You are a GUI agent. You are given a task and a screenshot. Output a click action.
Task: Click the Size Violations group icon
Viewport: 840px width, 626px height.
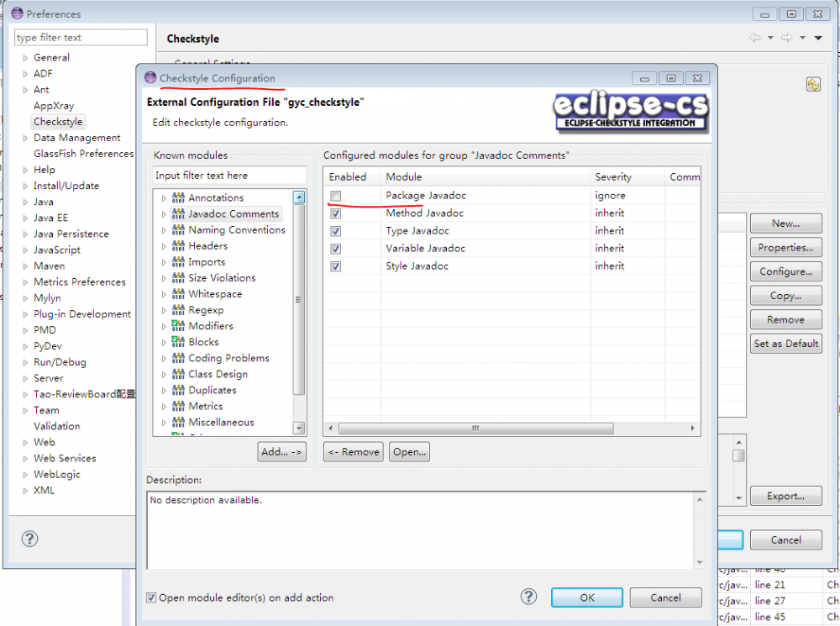tap(178, 277)
